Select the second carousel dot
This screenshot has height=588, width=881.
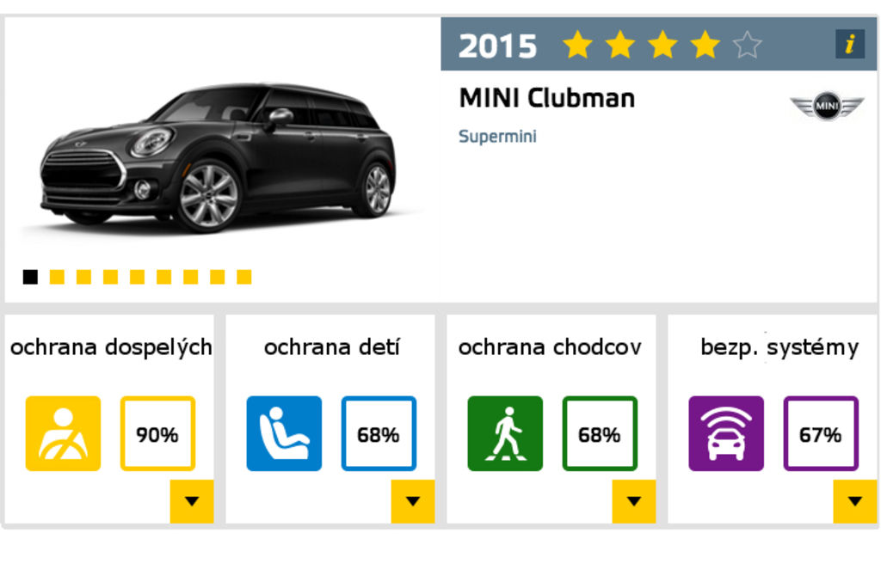[x=57, y=277]
